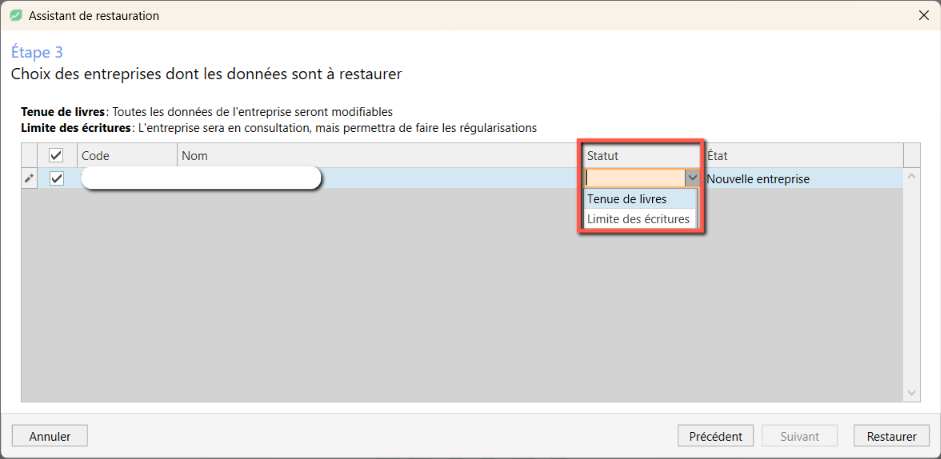
Task: Open the Statut dropdown arrow
Action: 693,178
